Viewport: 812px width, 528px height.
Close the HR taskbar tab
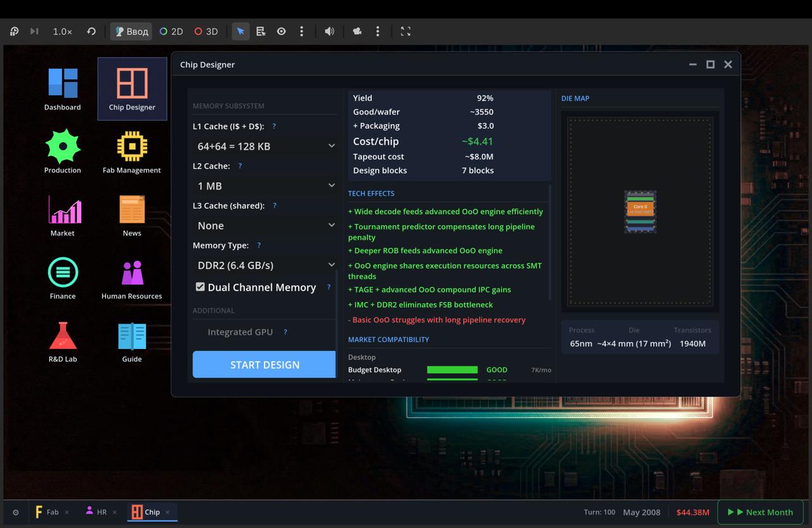(x=115, y=512)
